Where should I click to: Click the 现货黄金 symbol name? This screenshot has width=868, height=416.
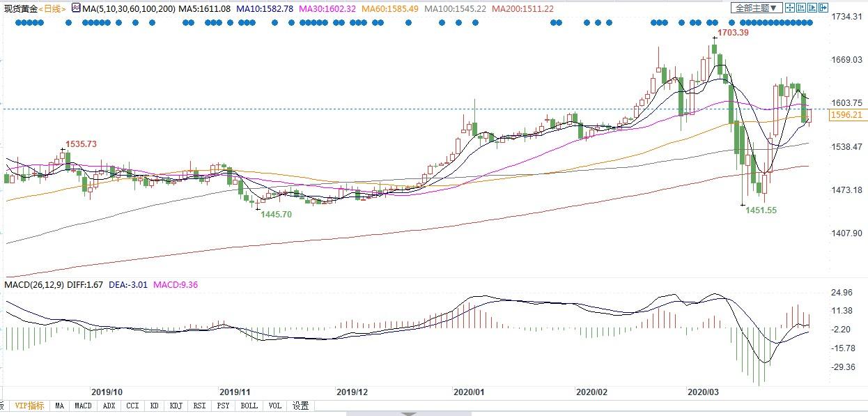[x=20, y=8]
